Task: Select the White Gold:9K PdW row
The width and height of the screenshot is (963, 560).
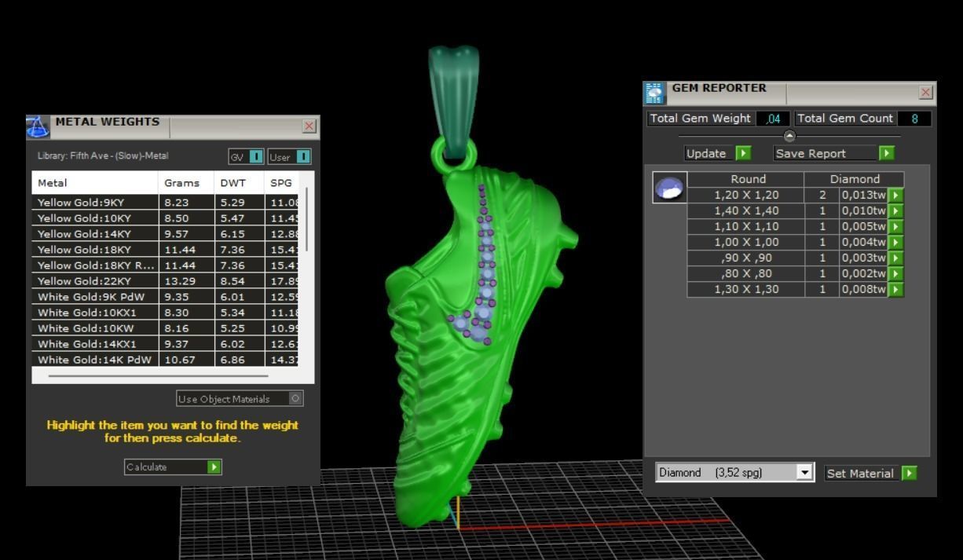Action: coord(167,297)
